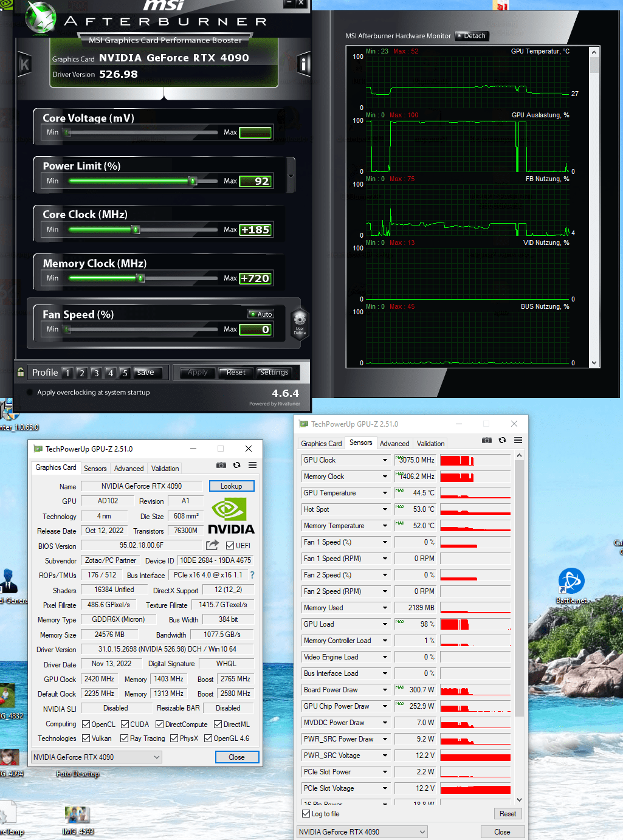This screenshot has height=840, width=623.
Task: Click the Lookup button
Action: pyautogui.click(x=232, y=486)
